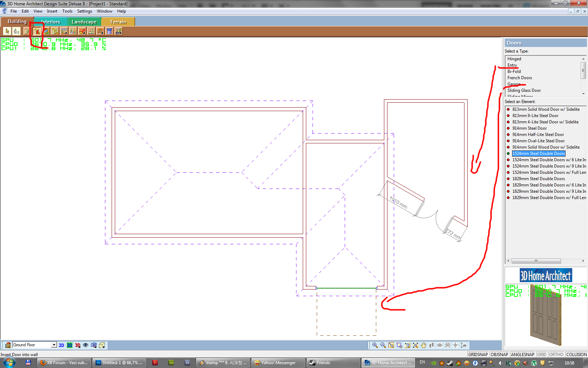Select the Column tool icon
Viewport: 588px width, 368px height.
point(110,32)
